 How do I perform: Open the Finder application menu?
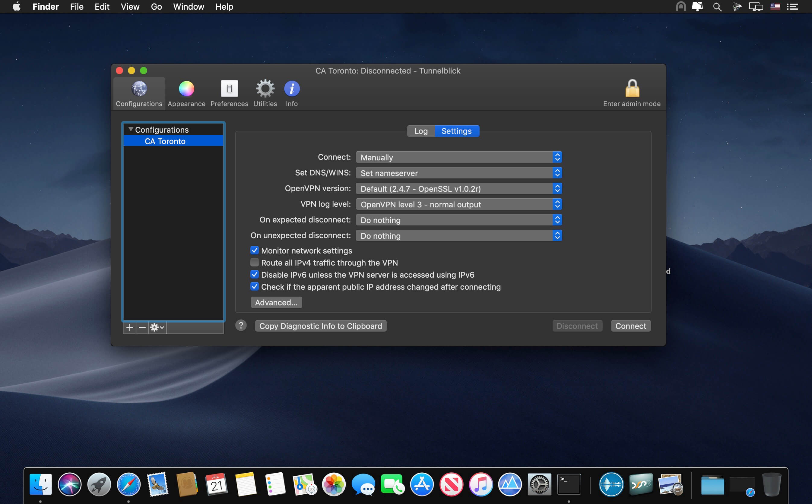pyautogui.click(x=46, y=7)
